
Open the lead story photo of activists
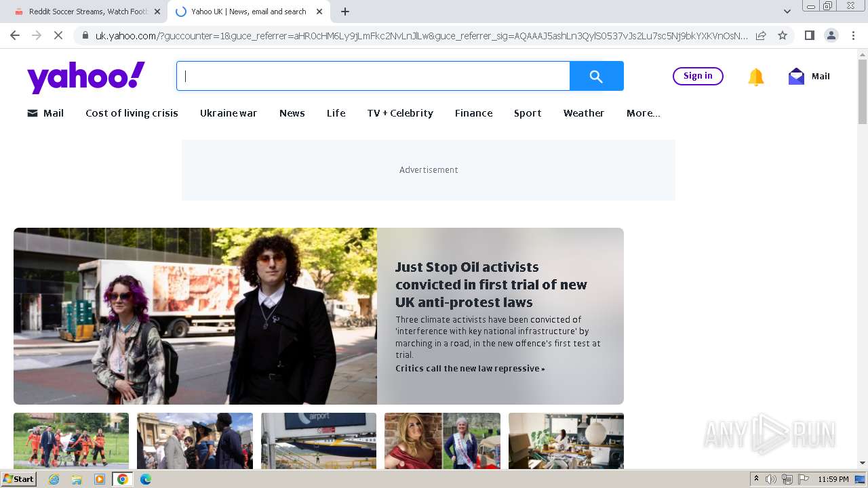(x=195, y=316)
